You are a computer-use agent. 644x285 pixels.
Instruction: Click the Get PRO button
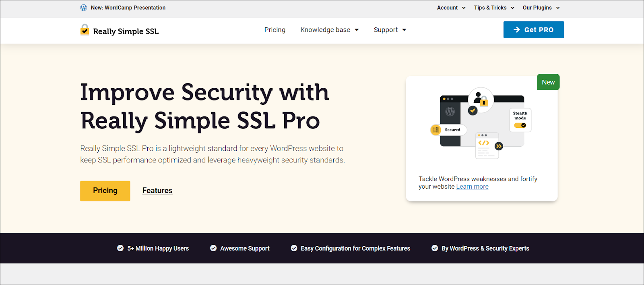pyautogui.click(x=534, y=30)
